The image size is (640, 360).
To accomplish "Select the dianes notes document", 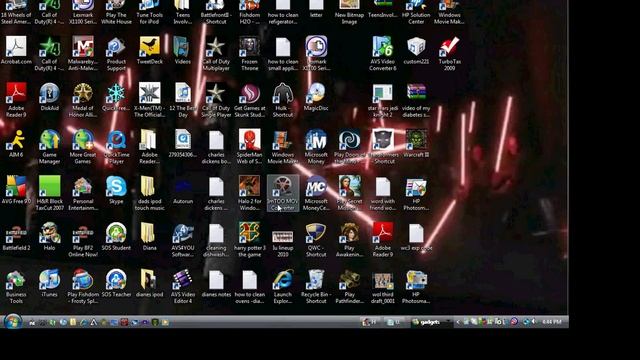I will pos(216,283).
